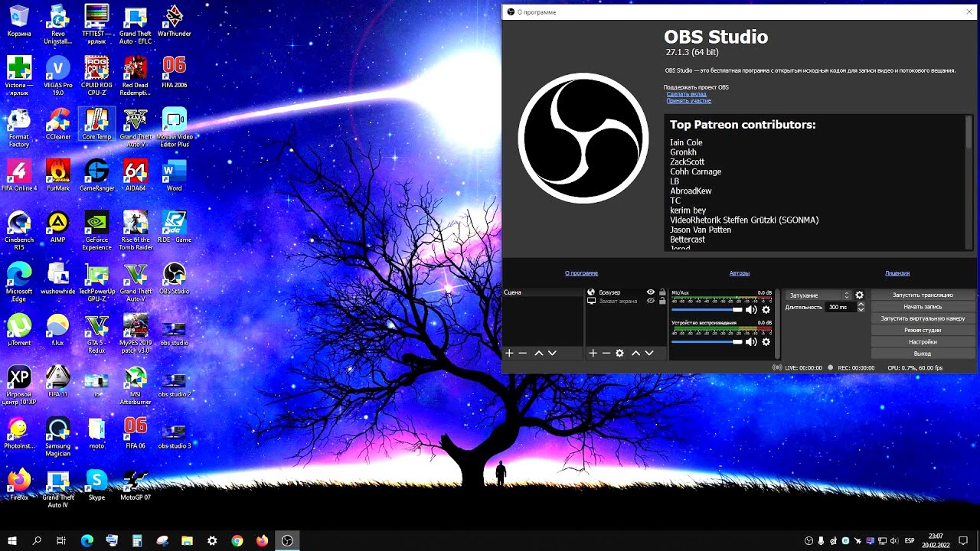The height and width of the screenshot is (551, 980).
Task: Toggle visibility of the Браузер source
Action: 651,292
